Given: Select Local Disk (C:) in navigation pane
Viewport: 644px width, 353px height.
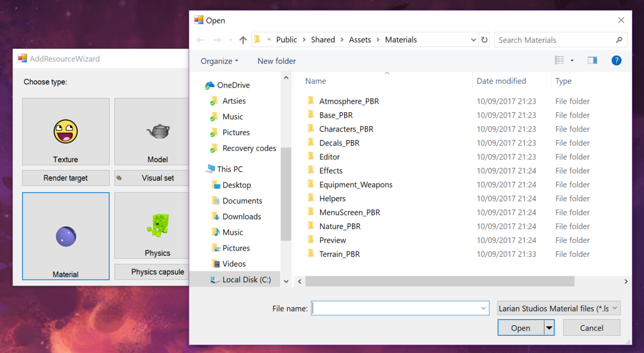Looking at the screenshot, I should point(246,279).
